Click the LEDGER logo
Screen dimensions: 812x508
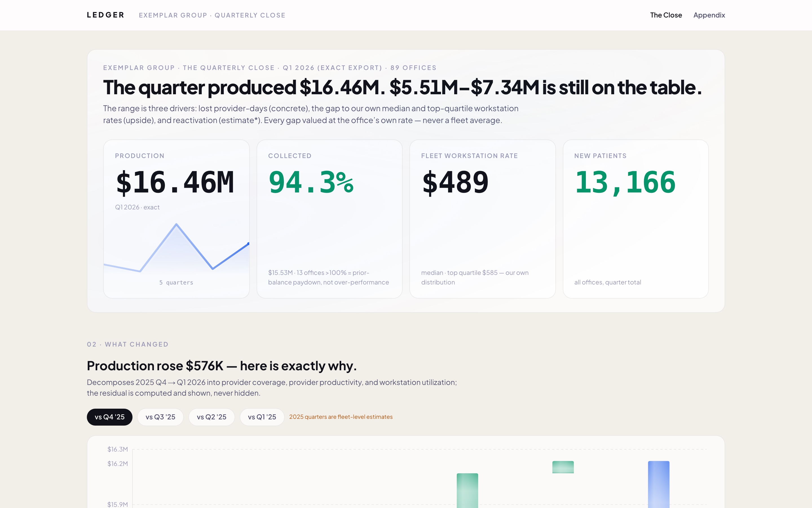pos(105,15)
